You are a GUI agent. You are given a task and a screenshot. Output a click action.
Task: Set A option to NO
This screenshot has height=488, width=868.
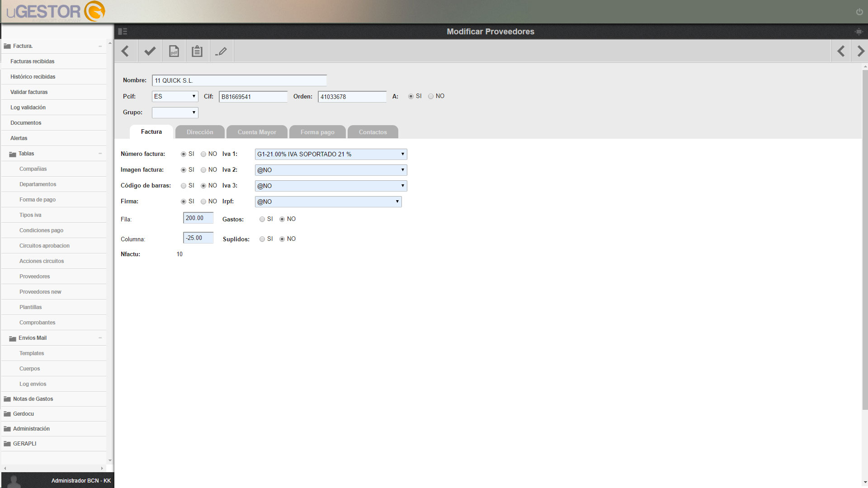(x=431, y=96)
